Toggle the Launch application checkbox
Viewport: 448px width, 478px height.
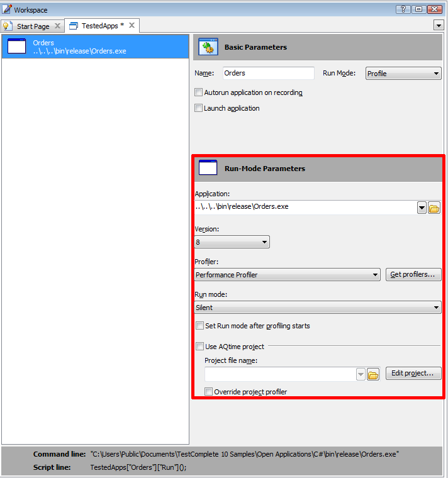coord(199,108)
